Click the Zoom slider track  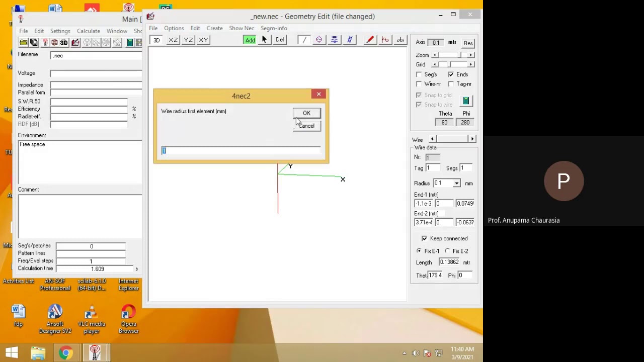coord(453,55)
